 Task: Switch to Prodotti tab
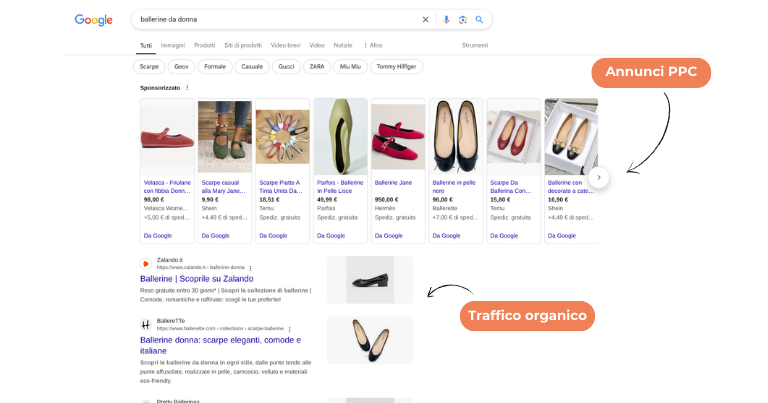204,45
